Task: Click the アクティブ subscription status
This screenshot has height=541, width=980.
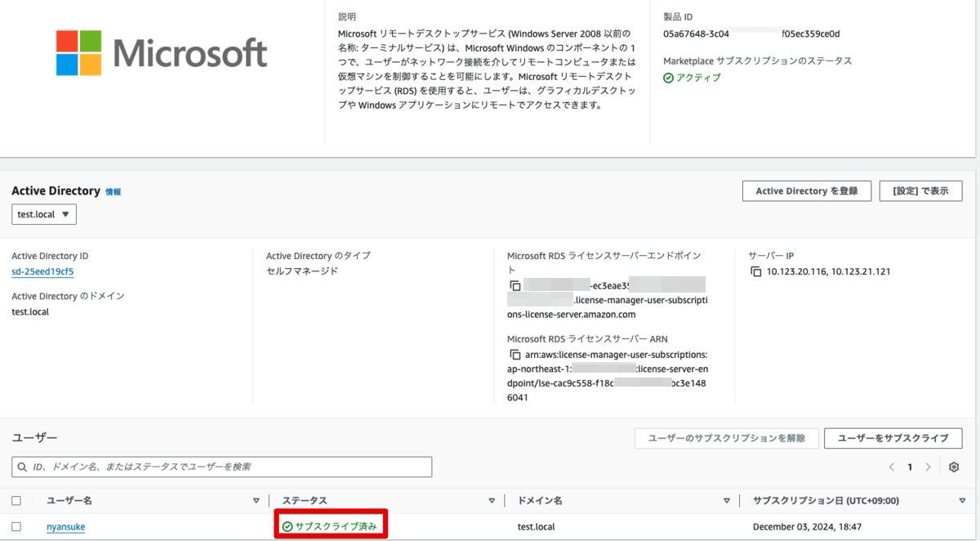Action: click(x=693, y=78)
